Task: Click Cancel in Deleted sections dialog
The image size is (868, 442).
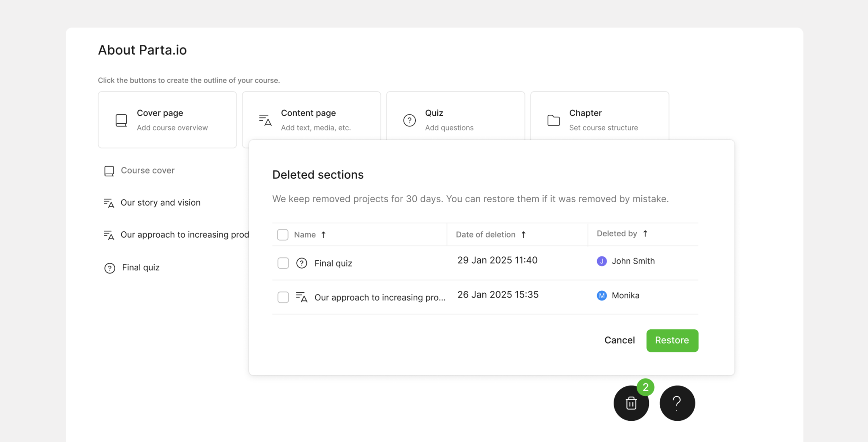Action: [619, 340]
